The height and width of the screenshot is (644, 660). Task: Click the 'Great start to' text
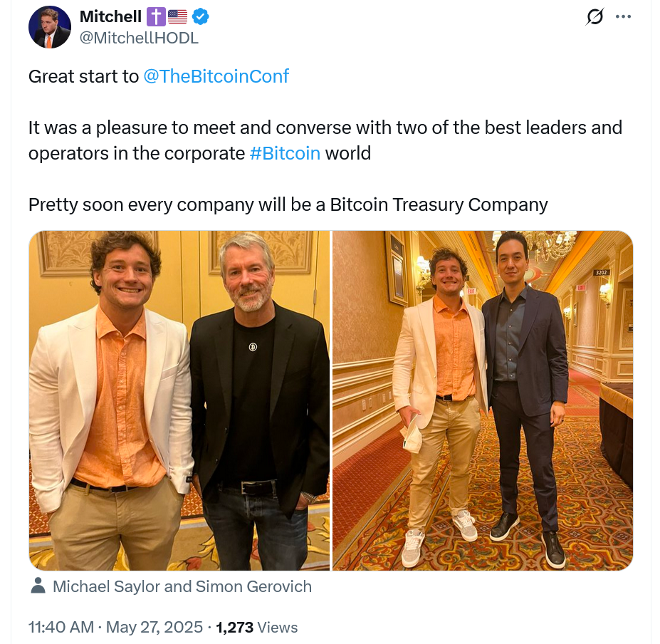[x=83, y=76]
